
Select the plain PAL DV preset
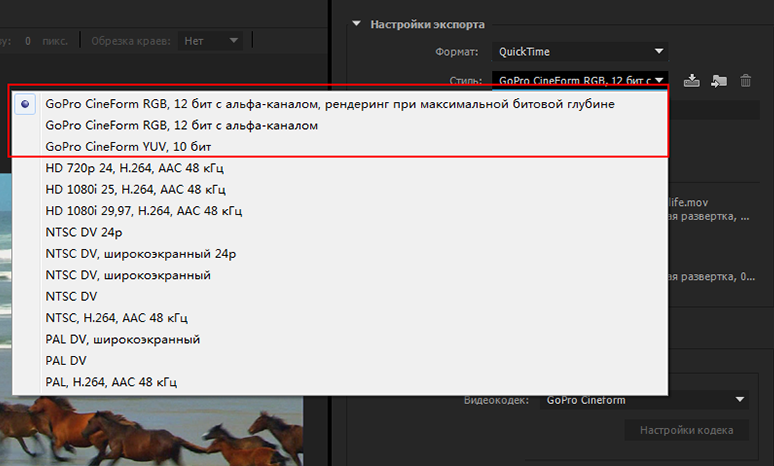coord(341,360)
